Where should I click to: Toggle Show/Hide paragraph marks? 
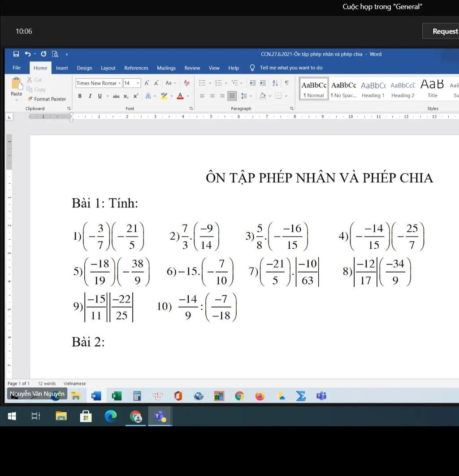(x=287, y=83)
